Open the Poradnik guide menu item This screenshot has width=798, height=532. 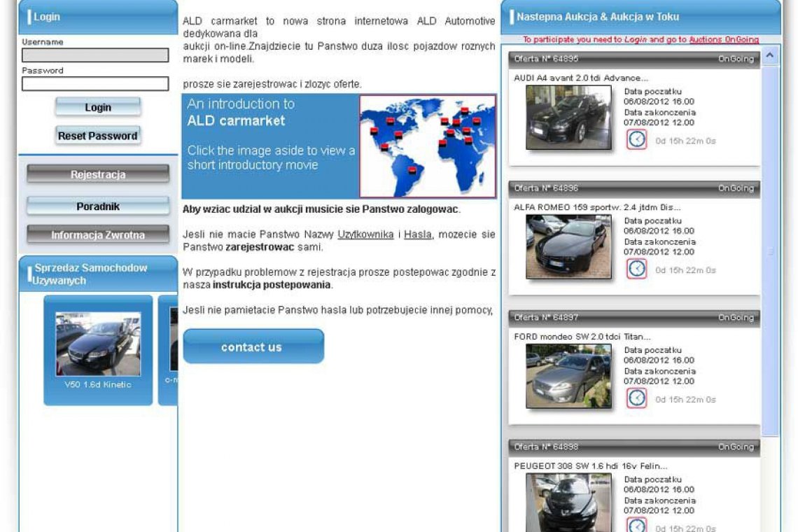[x=98, y=206]
